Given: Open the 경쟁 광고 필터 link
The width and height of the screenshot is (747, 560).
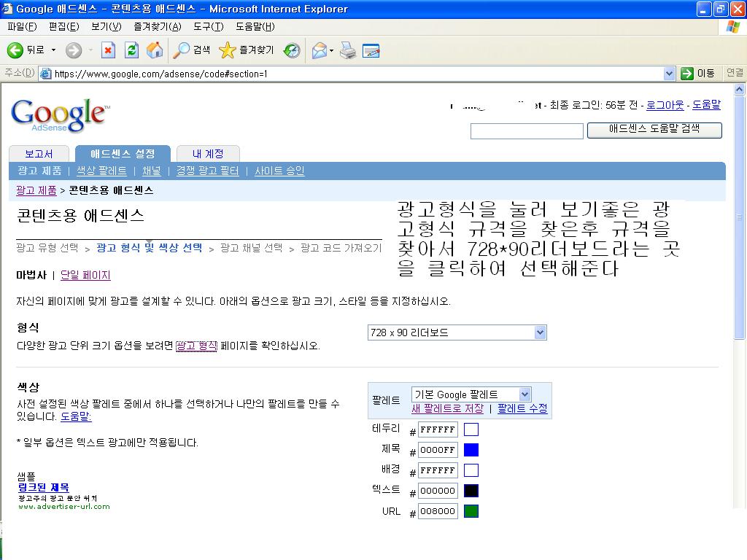Looking at the screenshot, I should tap(207, 171).
